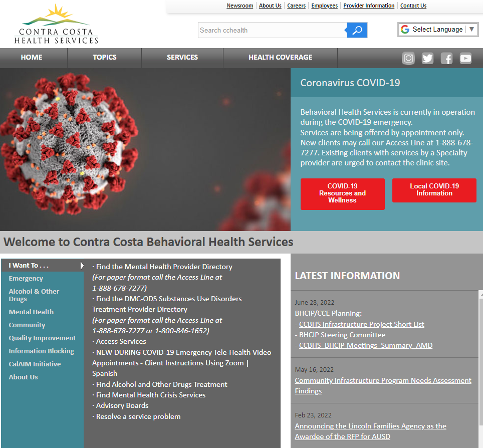This screenshot has height=448, width=483.
Task: Click the Google G translate icon
Action: click(x=405, y=29)
